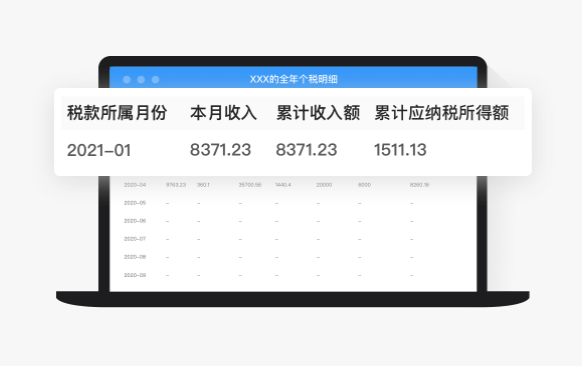Click 8371.23 under 累计收入额 column
The image size is (582, 366).
[307, 150]
